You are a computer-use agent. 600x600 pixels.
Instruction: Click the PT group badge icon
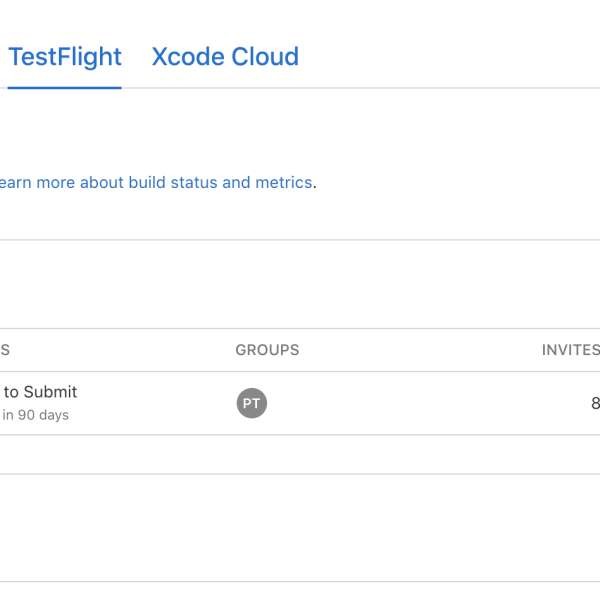click(252, 403)
